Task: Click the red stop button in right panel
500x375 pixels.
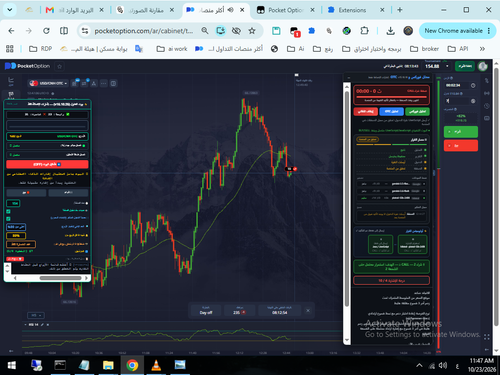Action: (366, 111)
